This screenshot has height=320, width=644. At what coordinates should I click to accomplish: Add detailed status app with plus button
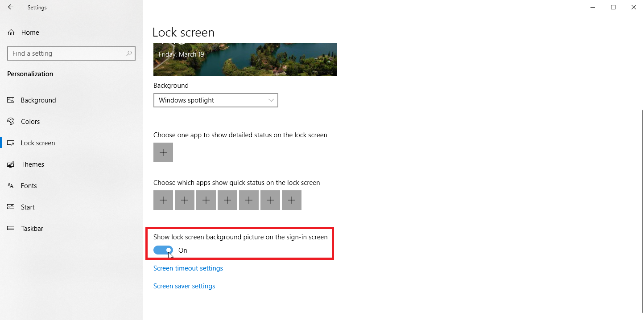click(163, 152)
